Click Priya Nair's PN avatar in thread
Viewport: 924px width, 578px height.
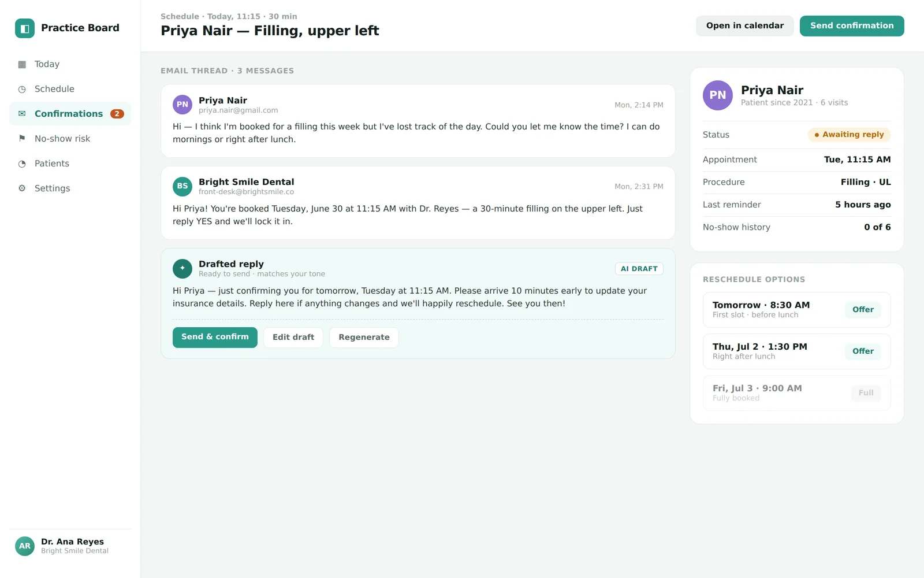point(182,105)
